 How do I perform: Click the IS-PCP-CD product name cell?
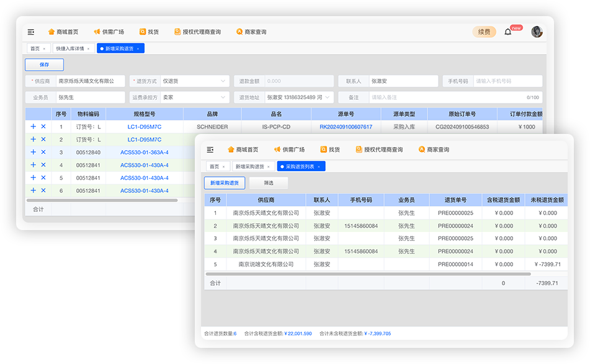[276, 127]
